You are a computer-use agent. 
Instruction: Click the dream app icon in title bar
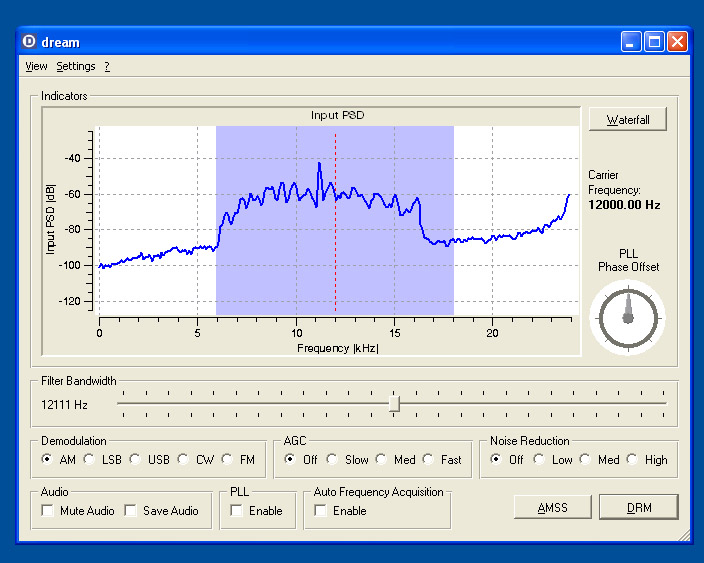(29, 42)
